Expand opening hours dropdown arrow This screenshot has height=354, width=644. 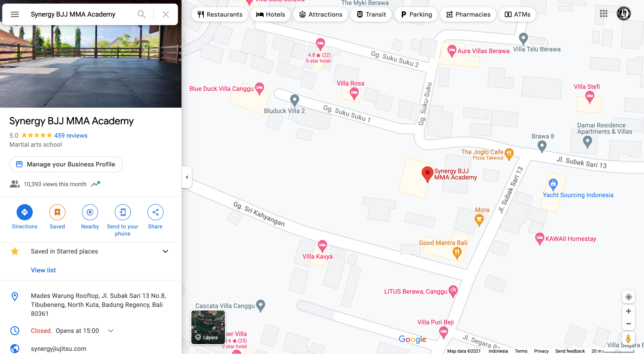[111, 330]
